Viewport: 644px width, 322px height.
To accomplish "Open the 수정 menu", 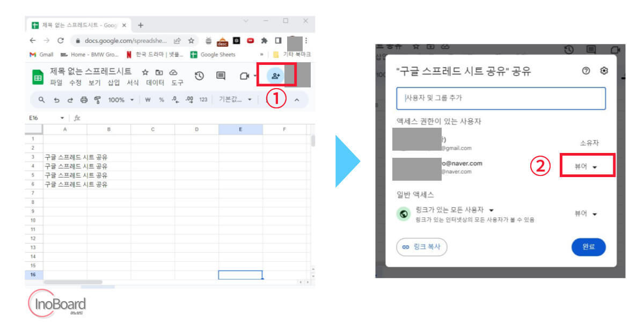I will [x=75, y=83].
